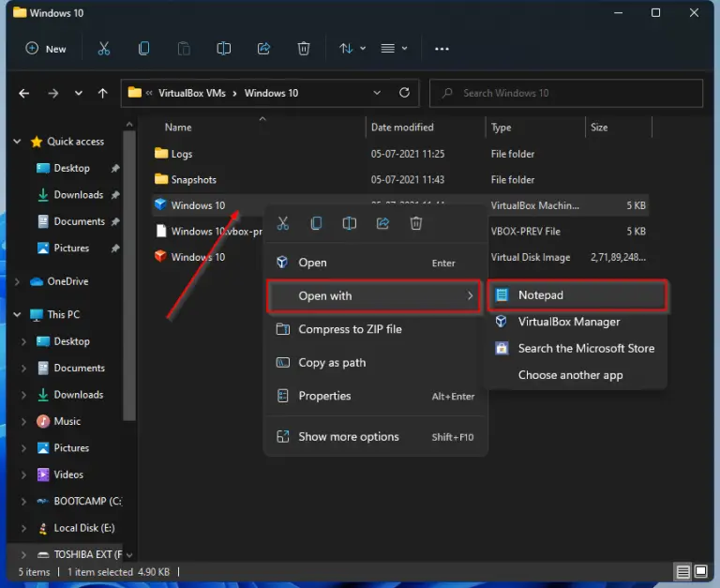Expand Videos under This PC
This screenshot has height=588, width=720.
(x=23, y=475)
